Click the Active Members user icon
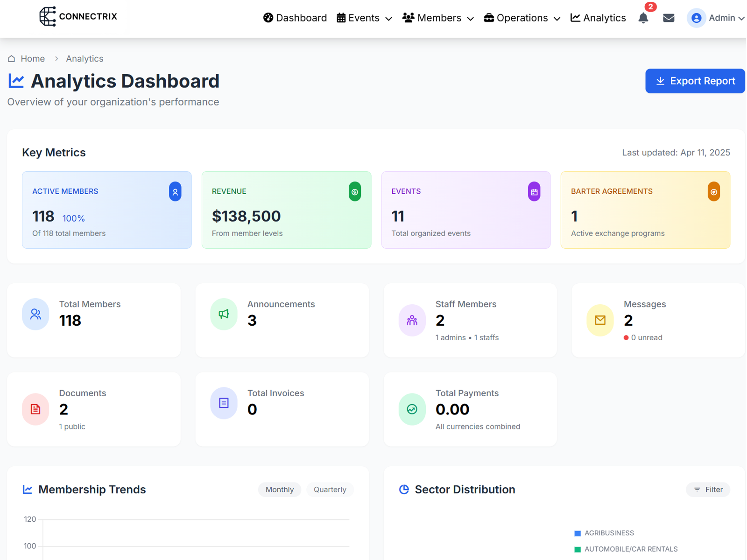This screenshot has height=560, width=747. (175, 192)
